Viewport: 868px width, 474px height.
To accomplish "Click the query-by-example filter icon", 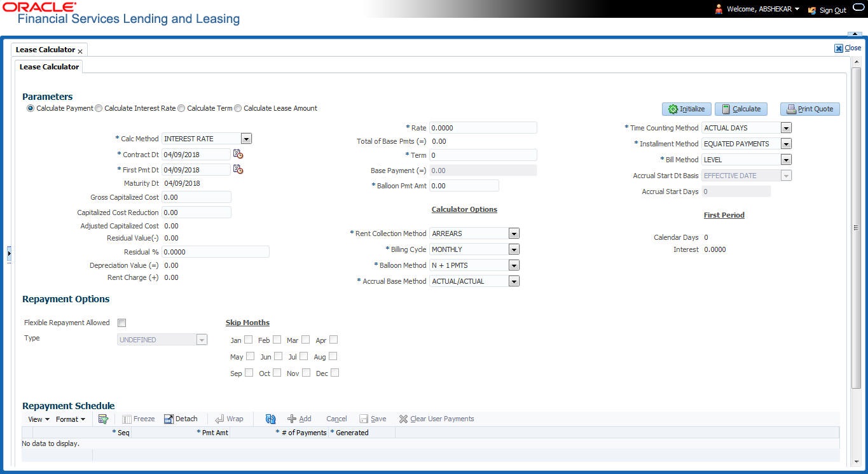I will [103, 418].
